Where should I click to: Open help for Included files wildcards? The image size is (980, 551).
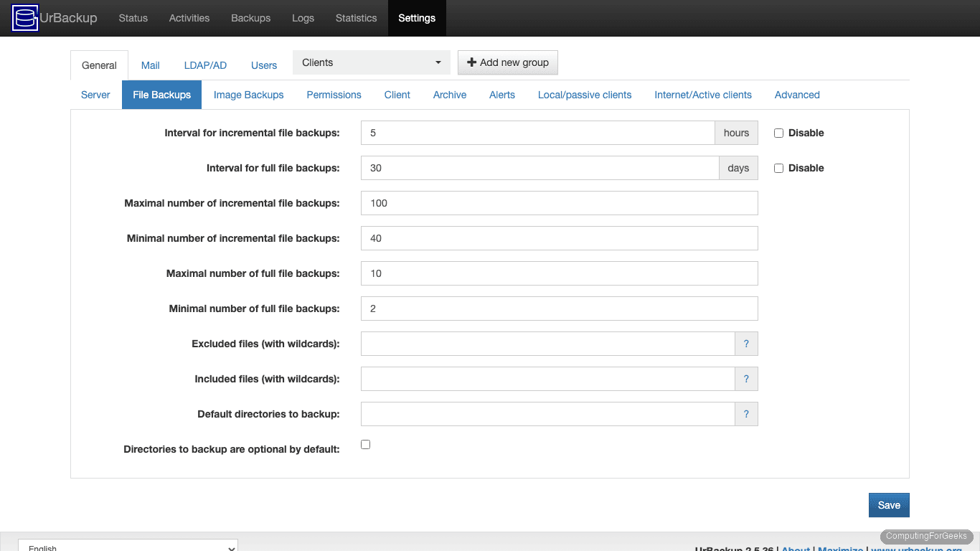[746, 379]
